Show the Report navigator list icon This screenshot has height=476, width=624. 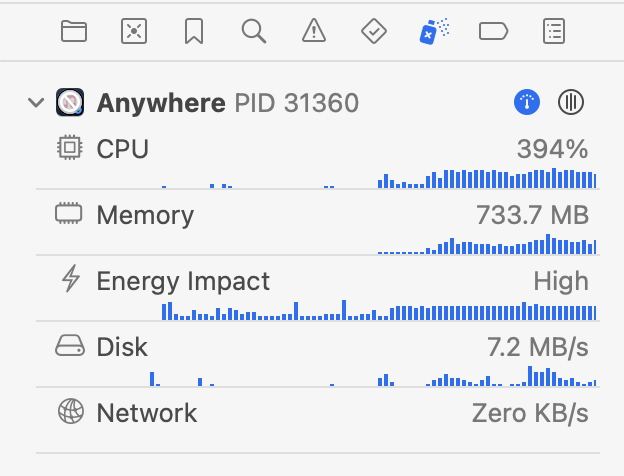point(554,31)
